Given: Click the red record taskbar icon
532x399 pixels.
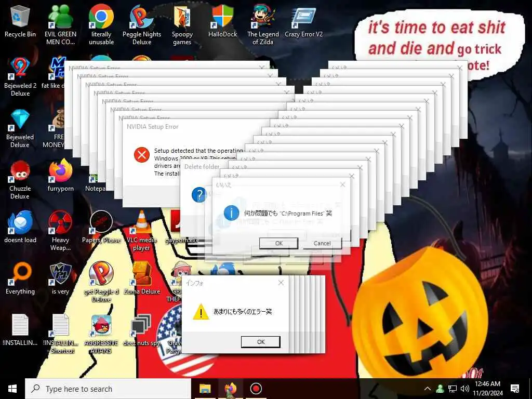Looking at the screenshot, I should point(256,389).
